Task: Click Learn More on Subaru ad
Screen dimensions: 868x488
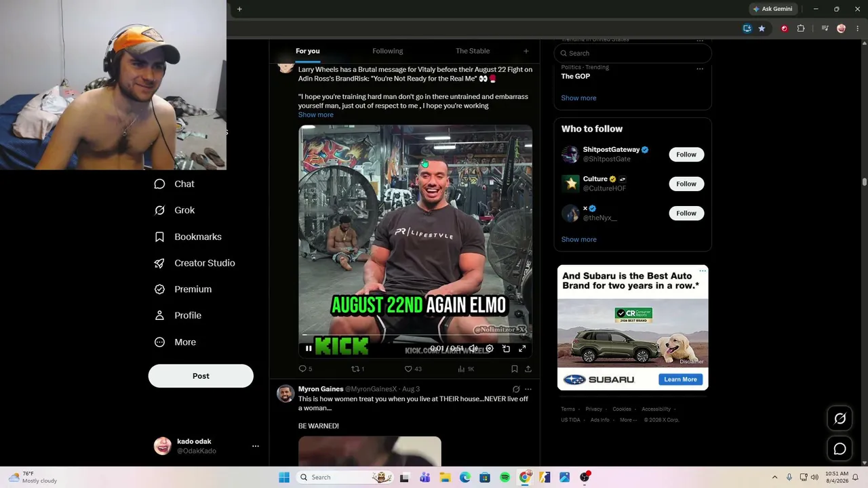Action: (680, 380)
